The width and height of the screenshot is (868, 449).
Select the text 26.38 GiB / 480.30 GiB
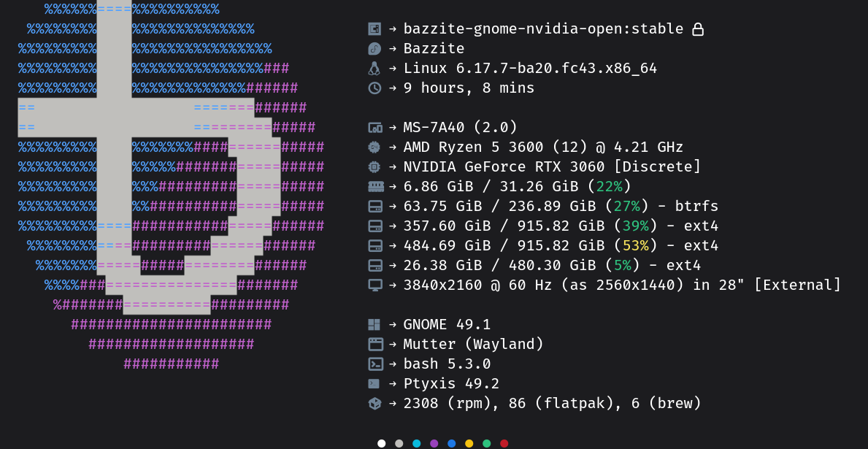500,266
